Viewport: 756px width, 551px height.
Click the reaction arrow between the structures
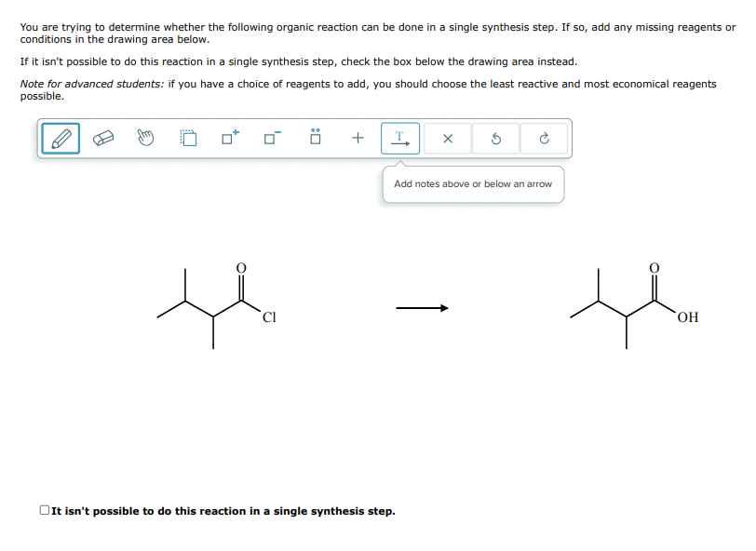click(421, 307)
